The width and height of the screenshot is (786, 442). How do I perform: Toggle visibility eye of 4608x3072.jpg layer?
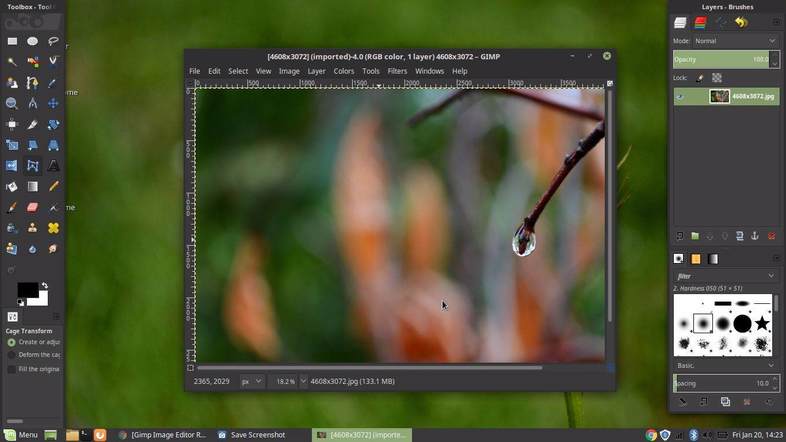[x=680, y=97]
